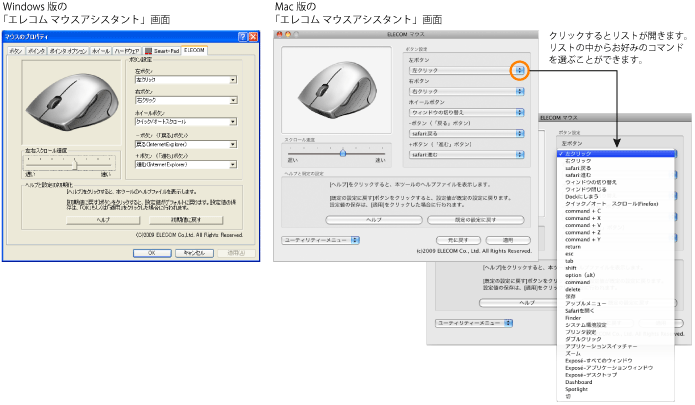The width and height of the screenshot is (695, 405).
Task: Open ユーティリティーメニュー popup in back Mac window
Action: 474,323
